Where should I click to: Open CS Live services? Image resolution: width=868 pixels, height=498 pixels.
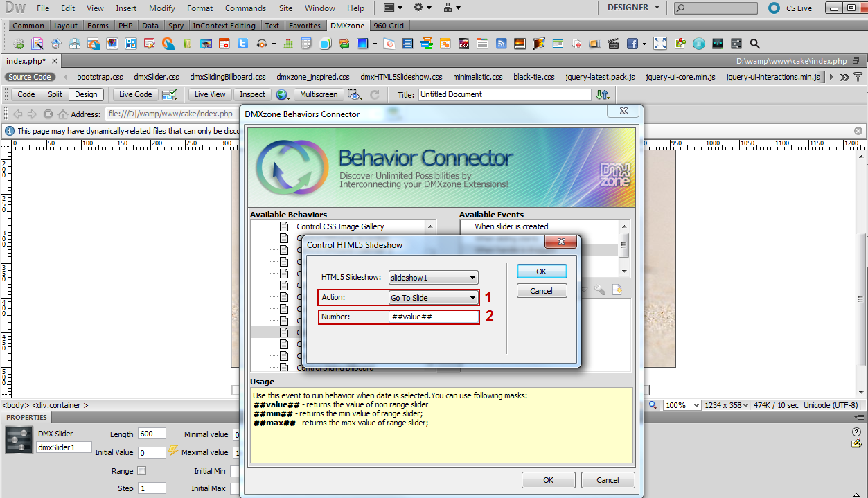pos(790,8)
